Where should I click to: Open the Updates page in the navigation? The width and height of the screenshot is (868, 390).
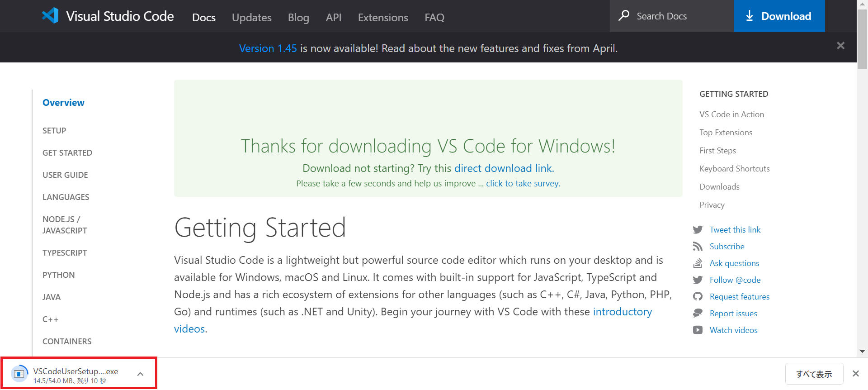click(252, 18)
